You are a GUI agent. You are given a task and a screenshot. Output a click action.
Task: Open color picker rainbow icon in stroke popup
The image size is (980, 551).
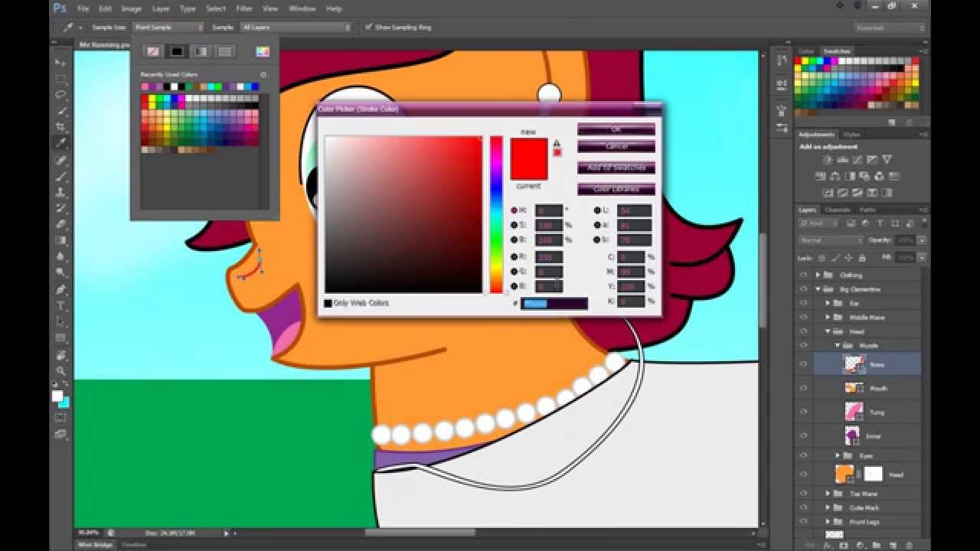(x=263, y=51)
